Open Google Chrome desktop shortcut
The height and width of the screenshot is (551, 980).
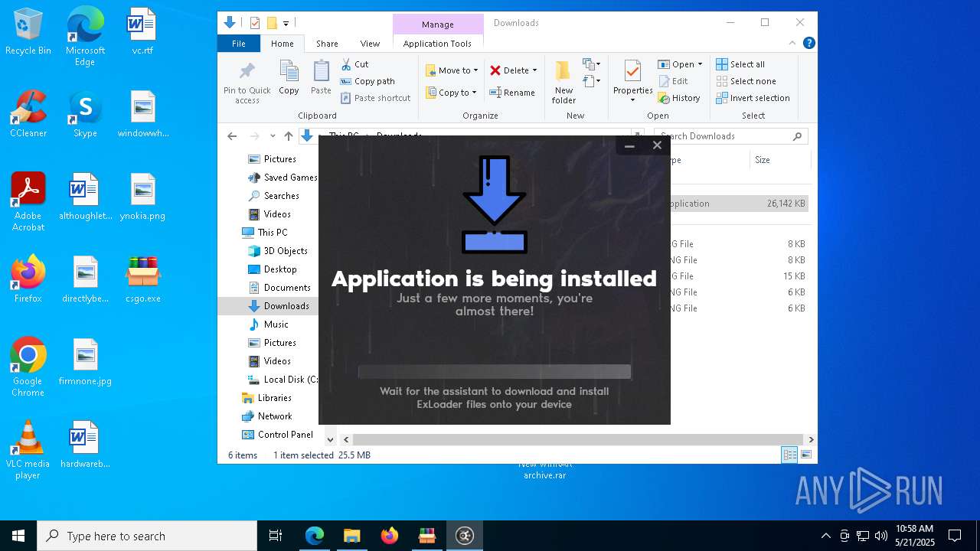pyautogui.click(x=28, y=367)
